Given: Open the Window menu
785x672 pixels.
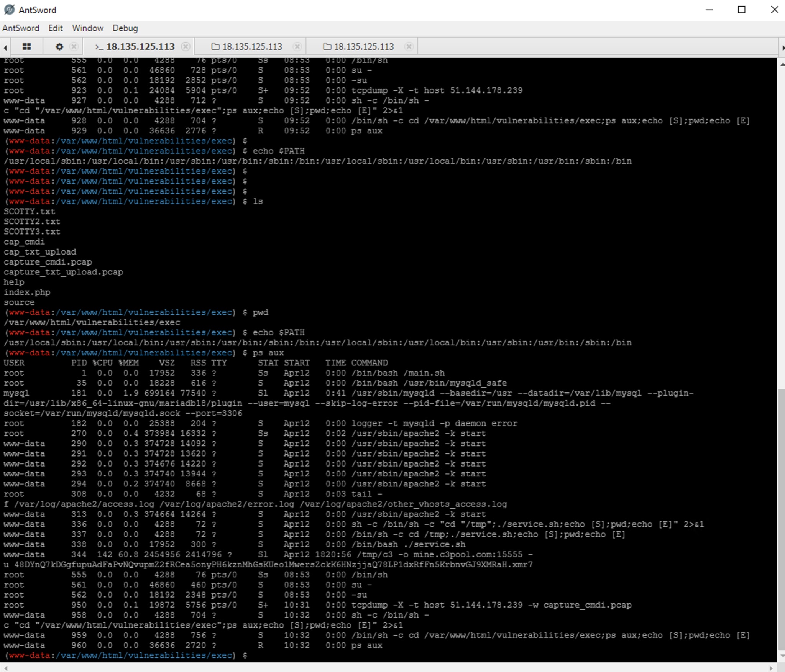Looking at the screenshot, I should click(88, 28).
